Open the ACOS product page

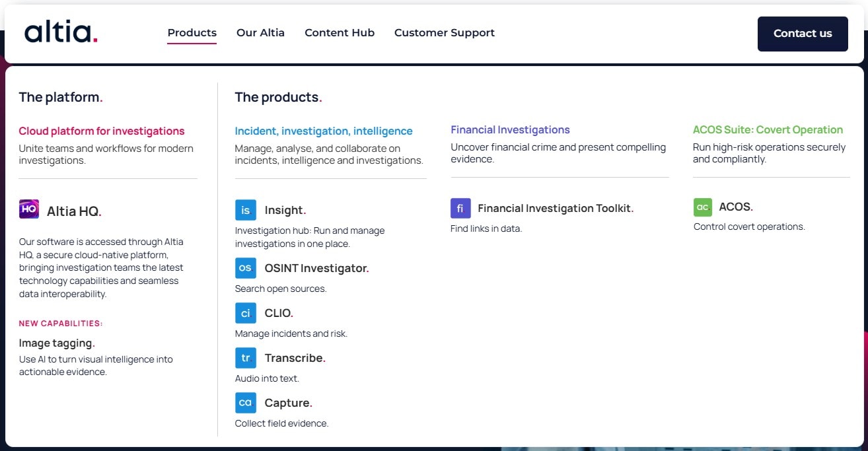(736, 207)
